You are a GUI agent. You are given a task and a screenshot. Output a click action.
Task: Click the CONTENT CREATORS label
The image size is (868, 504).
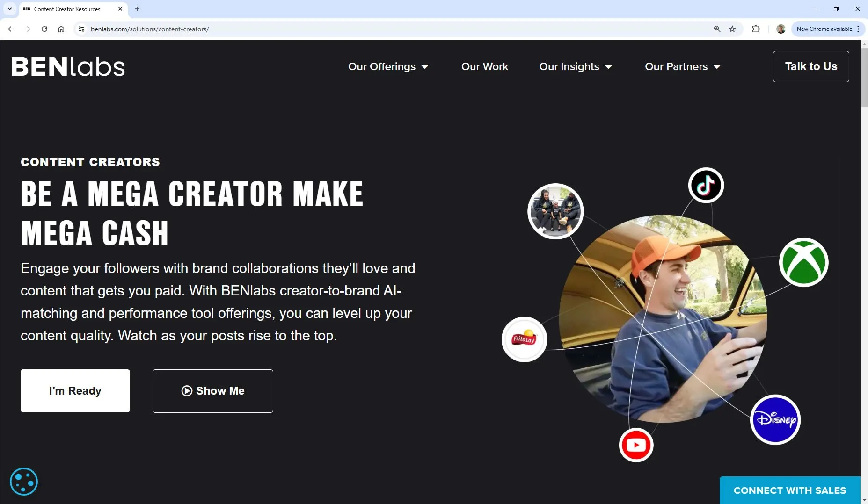click(x=90, y=162)
